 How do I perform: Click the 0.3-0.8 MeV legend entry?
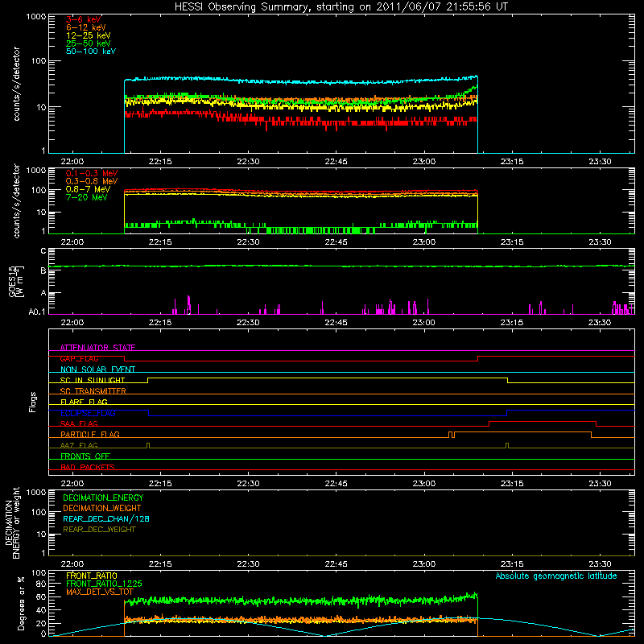click(92, 181)
